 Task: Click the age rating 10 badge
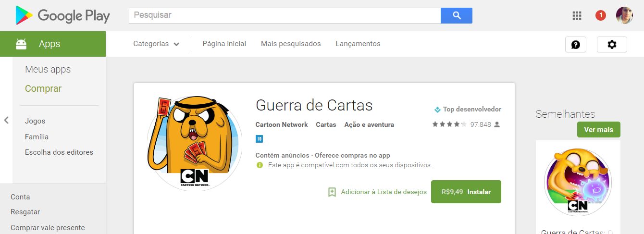pyautogui.click(x=259, y=139)
